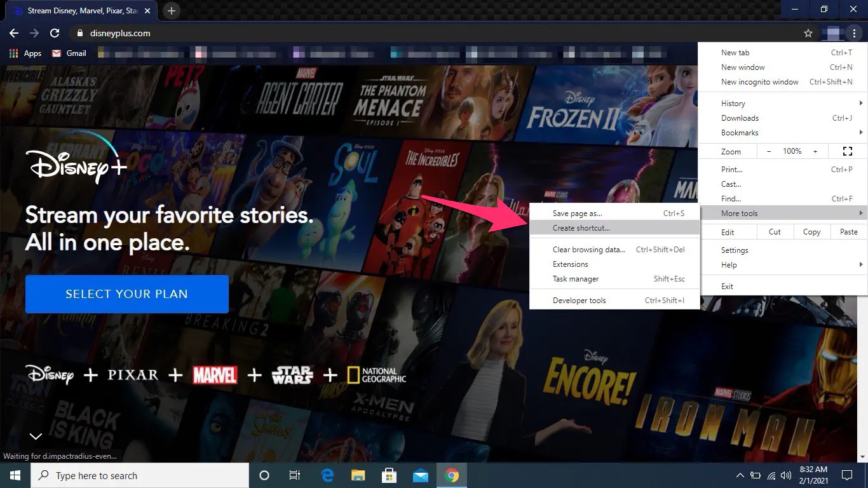This screenshot has width=868, height=488.
Task: Select Print... in the Chrome menu
Action: click(x=783, y=170)
